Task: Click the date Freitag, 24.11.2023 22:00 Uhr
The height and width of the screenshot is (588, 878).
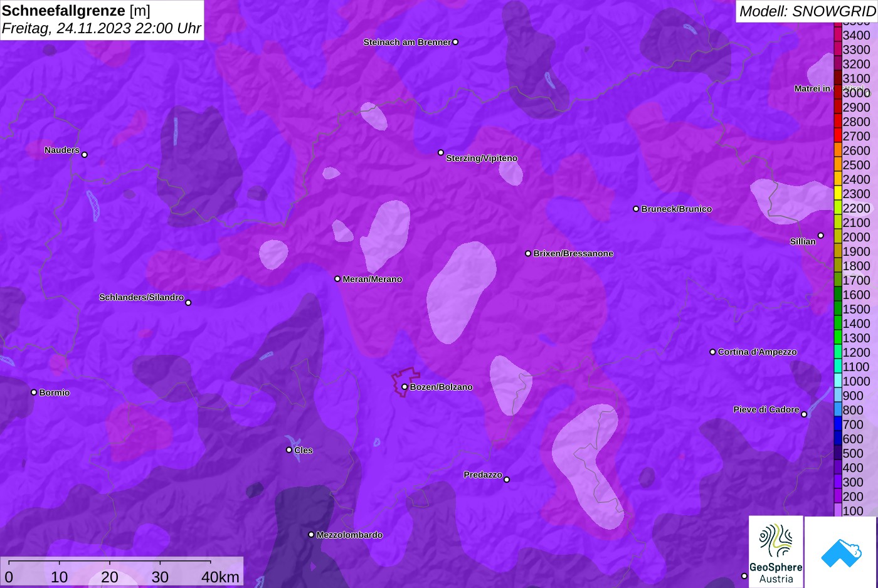Action: tap(102, 28)
